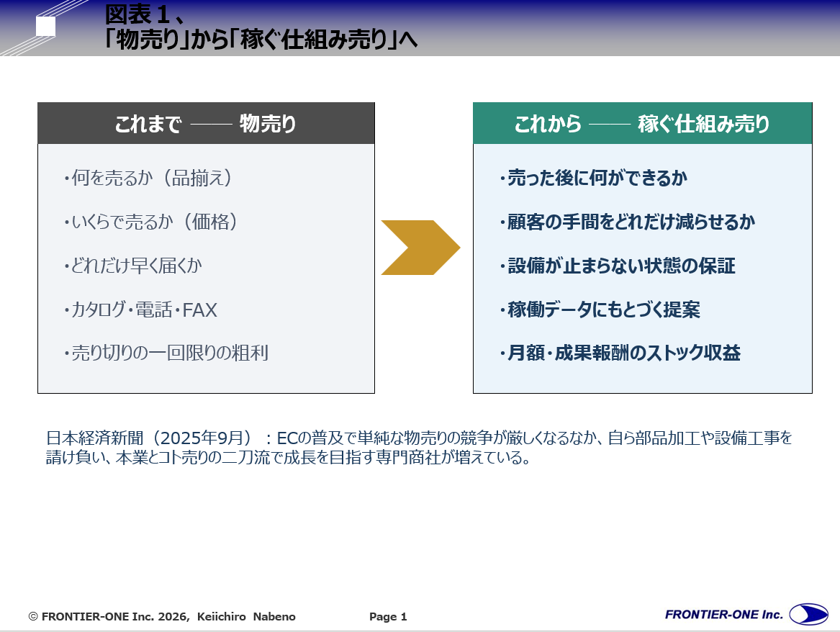840x632 pixels.
Task: Select the bullet 'いくらで売るか（価格）'
Action: 151,222
